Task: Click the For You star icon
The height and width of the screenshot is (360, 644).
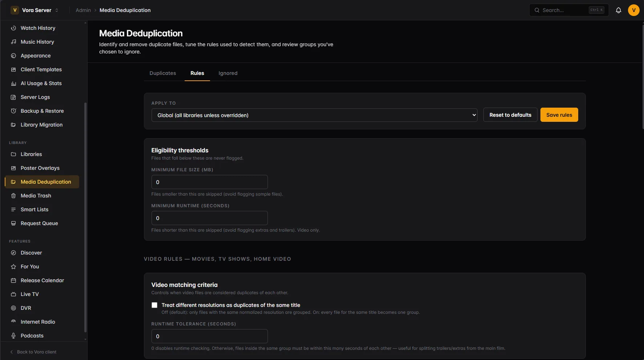Action: [x=13, y=267]
